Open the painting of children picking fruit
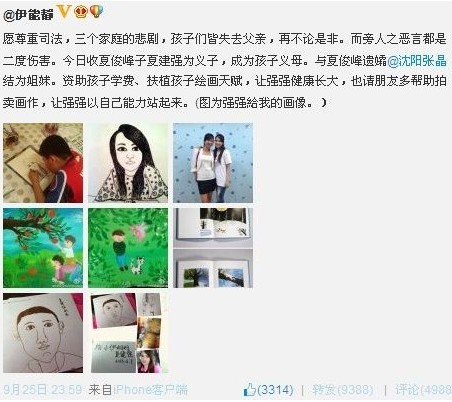 click(43, 248)
